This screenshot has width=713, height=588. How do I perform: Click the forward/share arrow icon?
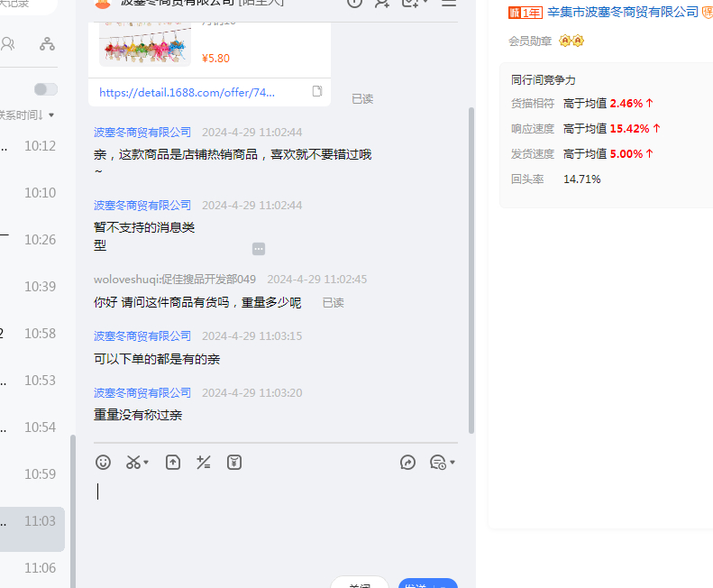point(407,463)
